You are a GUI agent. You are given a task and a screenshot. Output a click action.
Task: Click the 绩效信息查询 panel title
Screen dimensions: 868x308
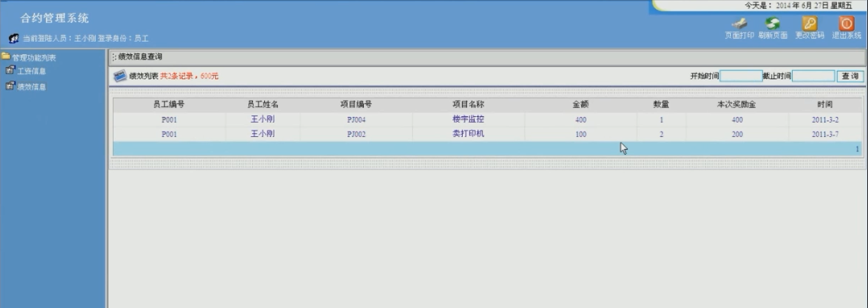[x=140, y=57]
